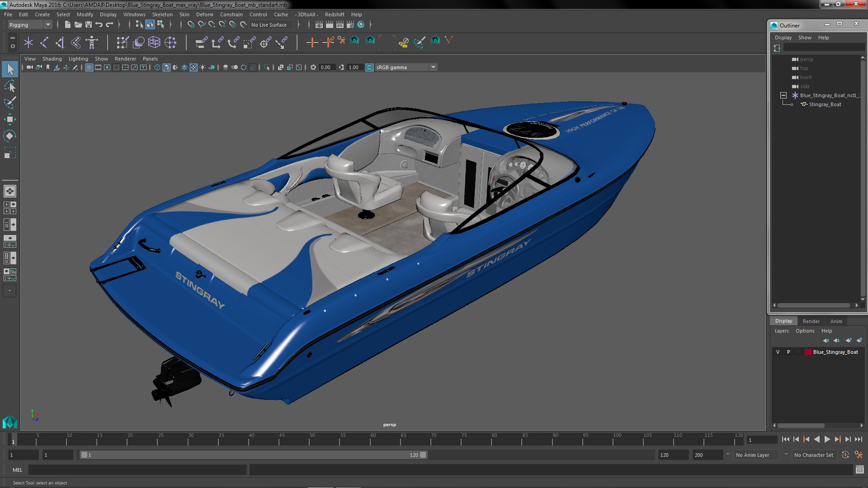Open Render View with the clapperboard eye icon
868x488 pixels.
click(319, 25)
